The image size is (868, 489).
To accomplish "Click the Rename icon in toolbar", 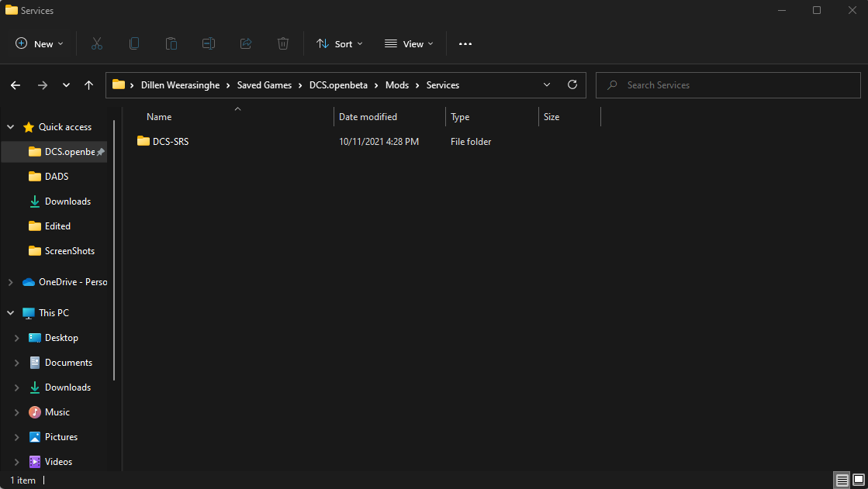I will click(x=208, y=43).
